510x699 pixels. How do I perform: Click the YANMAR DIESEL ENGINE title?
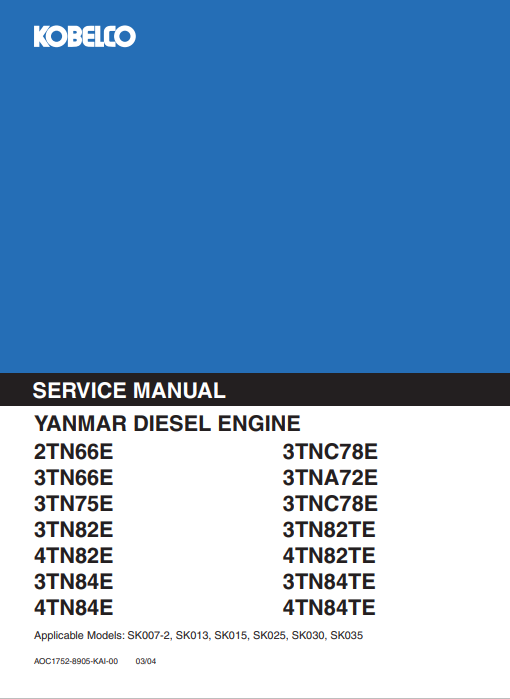167,423
